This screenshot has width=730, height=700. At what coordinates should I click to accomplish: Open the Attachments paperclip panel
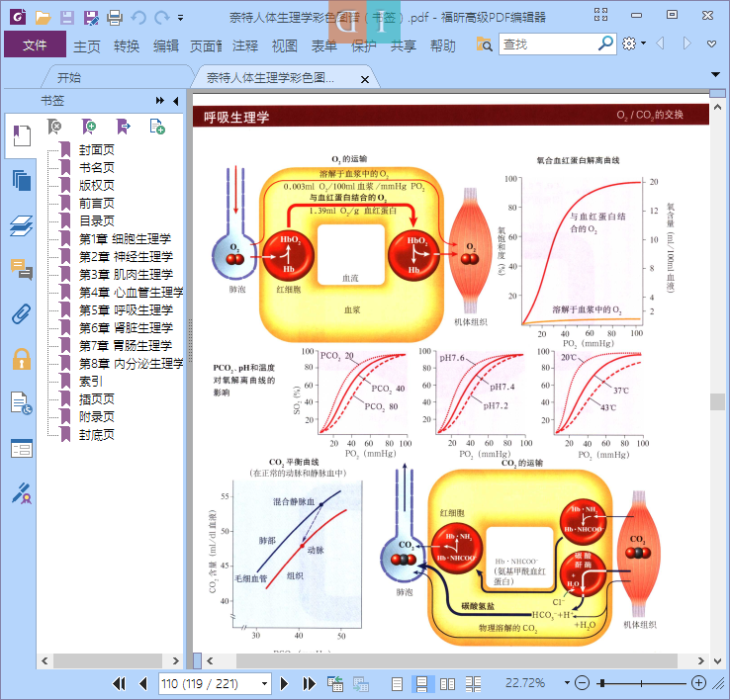(22, 314)
